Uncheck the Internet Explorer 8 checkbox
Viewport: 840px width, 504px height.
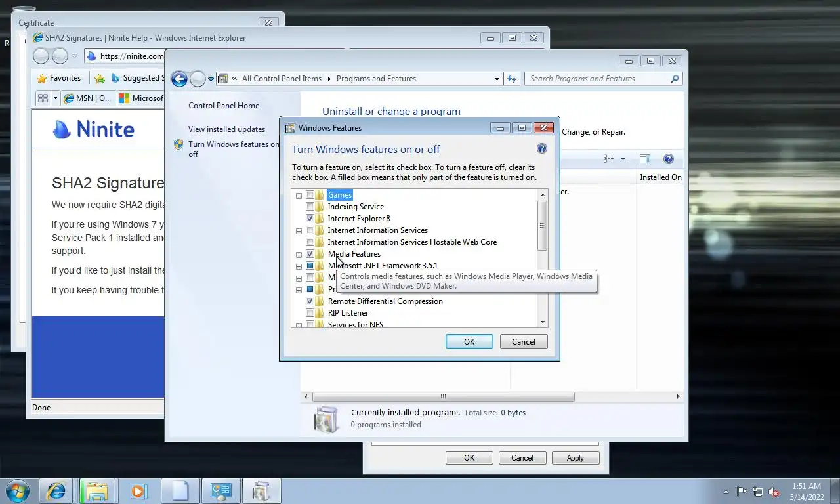point(310,219)
